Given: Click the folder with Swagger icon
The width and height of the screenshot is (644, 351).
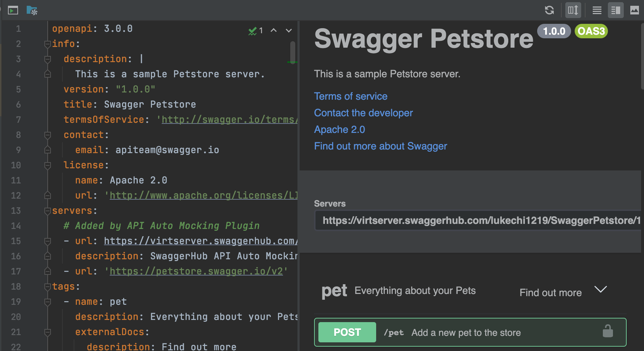Looking at the screenshot, I should click(32, 10).
